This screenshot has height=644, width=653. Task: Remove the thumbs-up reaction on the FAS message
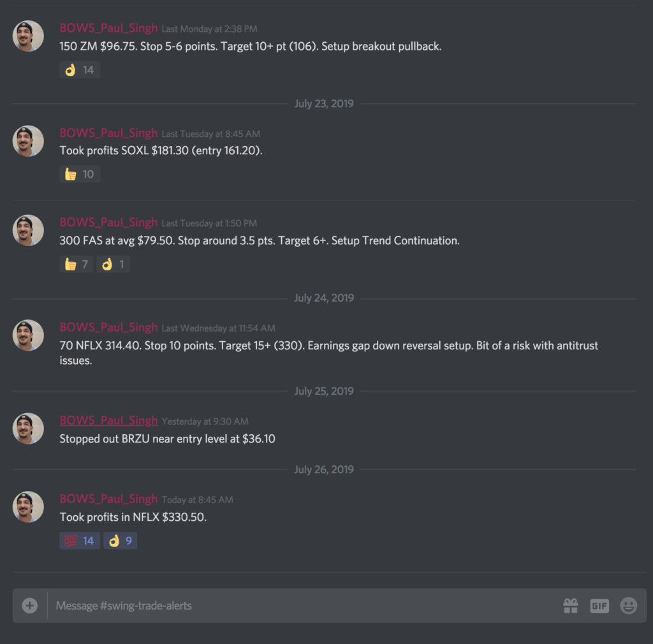[x=76, y=263]
